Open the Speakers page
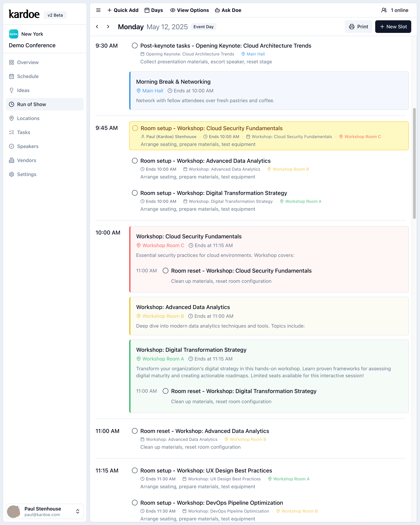 click(45, 146)
